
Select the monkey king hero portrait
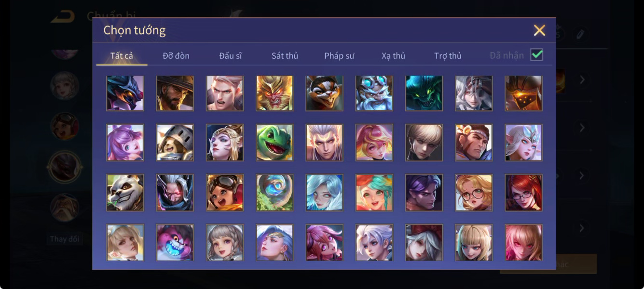click(274, 93)
